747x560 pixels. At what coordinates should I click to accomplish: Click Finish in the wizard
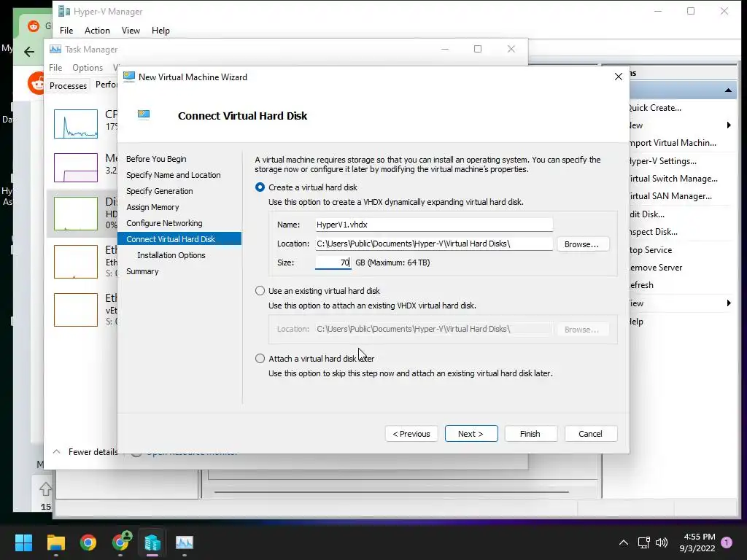click(x=530, y=434)
